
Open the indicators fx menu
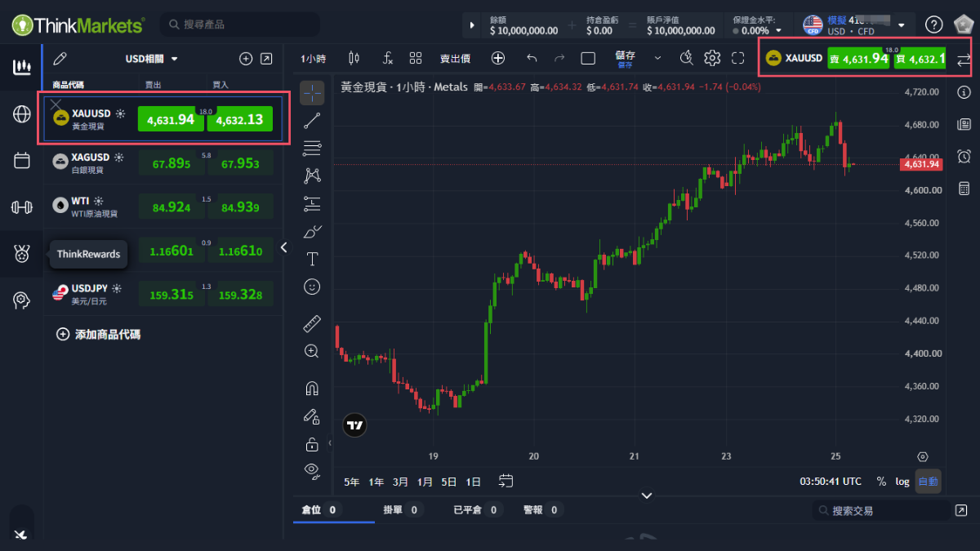tap(388, 58)
